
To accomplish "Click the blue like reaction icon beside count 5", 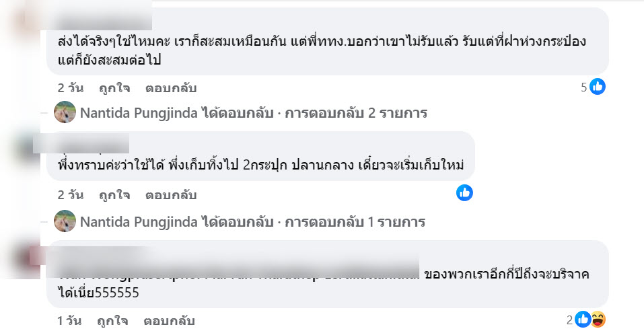I will pos(598,87).
